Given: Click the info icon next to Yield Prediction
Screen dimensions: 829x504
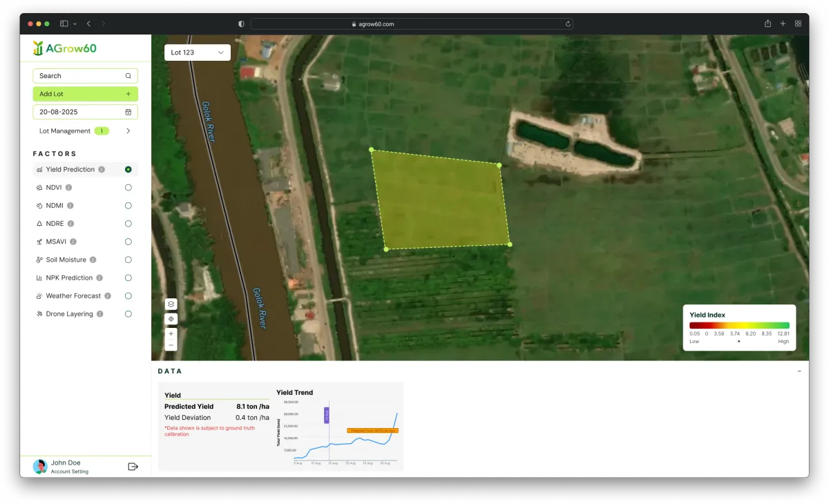Looking at the screenshot, I should click(102, 169).
